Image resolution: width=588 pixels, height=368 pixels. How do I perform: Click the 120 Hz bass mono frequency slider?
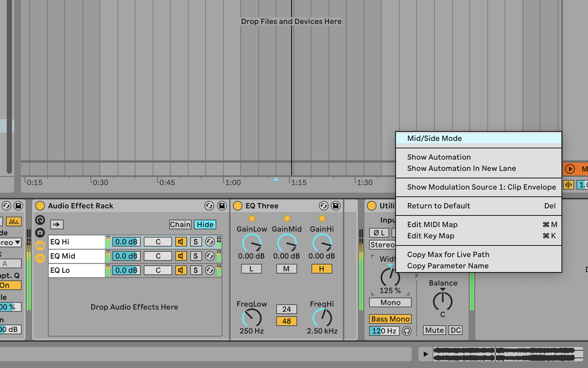coord(384,331)
